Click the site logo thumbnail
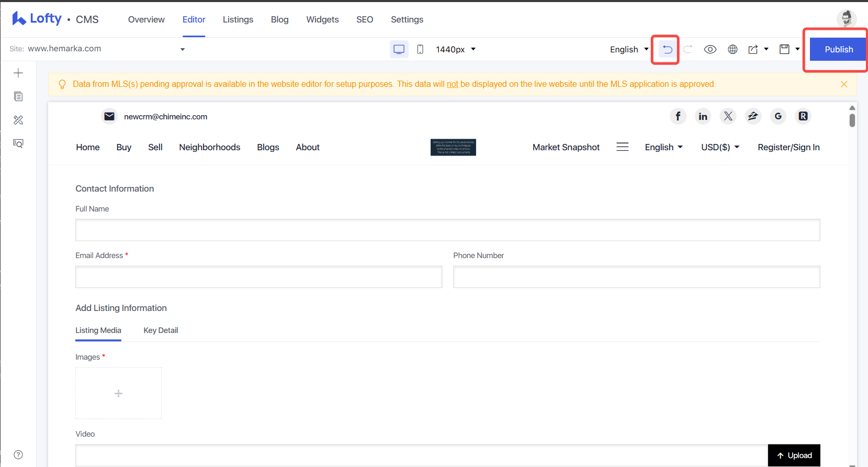Viewport: 868px width, 467px height. [453, 147]
